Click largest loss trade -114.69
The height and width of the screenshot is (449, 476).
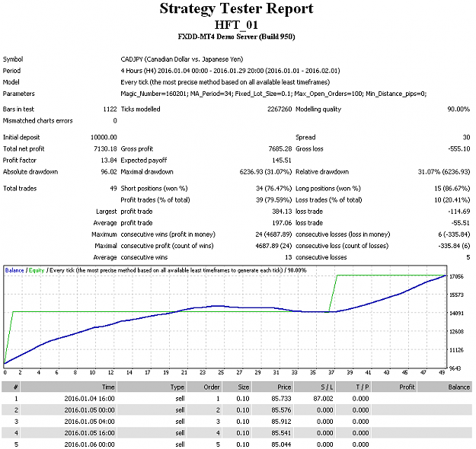460,212
